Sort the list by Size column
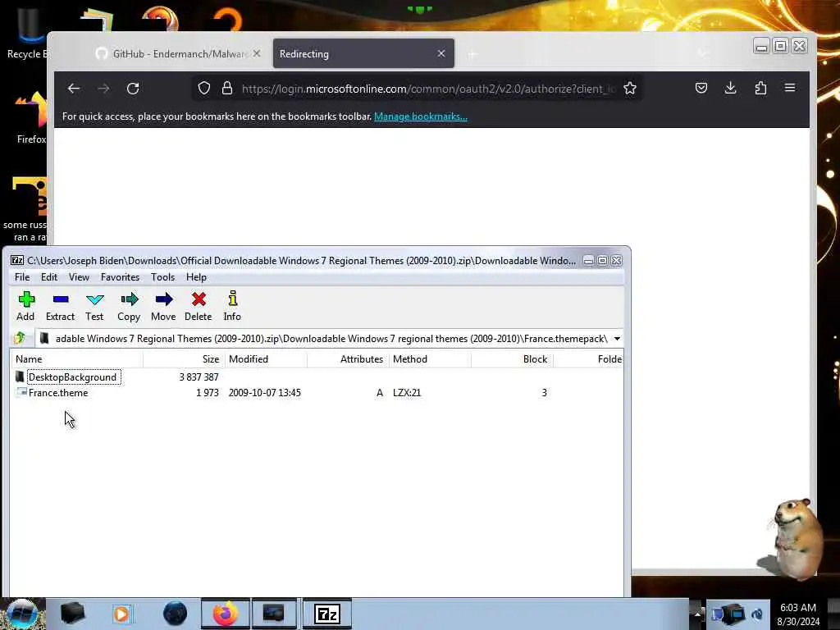 [x=184, y=359]
